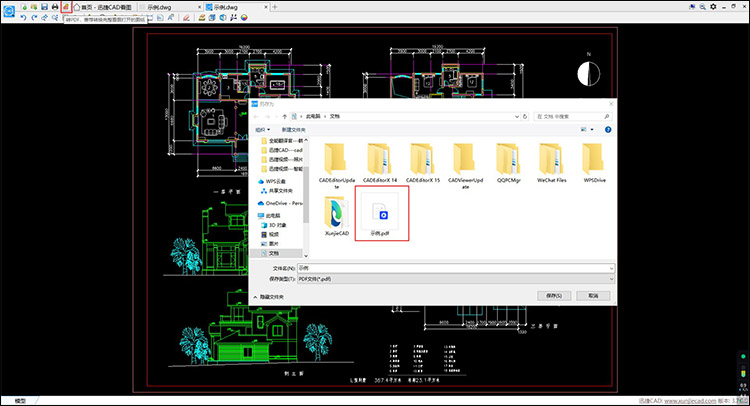
Task: Click the 迅捷CAD app logo icon
Action: pos(9,11)
